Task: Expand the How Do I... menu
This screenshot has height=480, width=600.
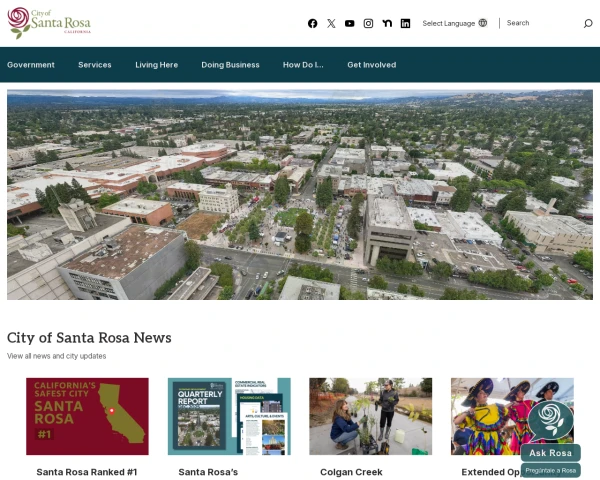Action: pyautogui.click(x=303, y=65)
